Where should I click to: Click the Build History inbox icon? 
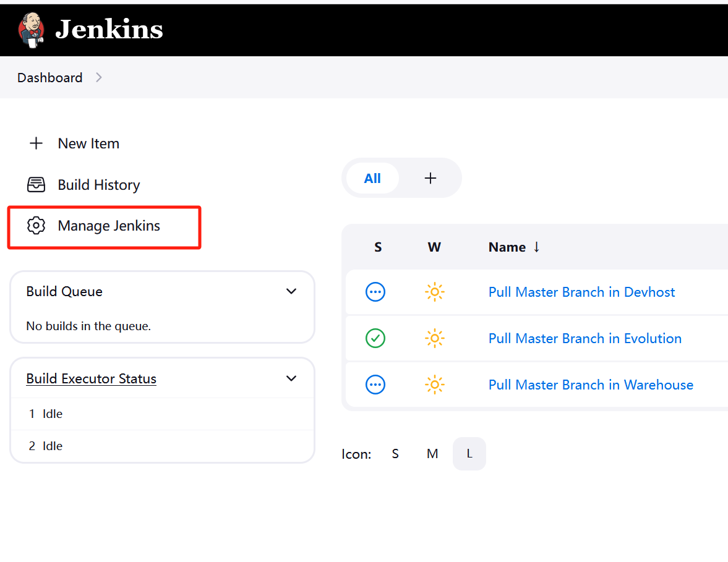[x=36, y=185]
